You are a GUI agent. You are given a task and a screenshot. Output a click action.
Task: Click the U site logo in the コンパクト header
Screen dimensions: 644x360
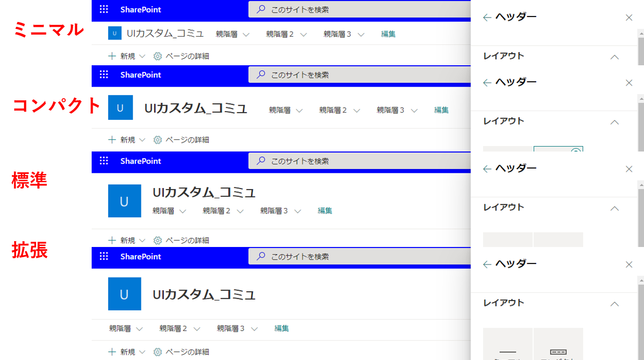pyautogui.click(x=120, y=107)
